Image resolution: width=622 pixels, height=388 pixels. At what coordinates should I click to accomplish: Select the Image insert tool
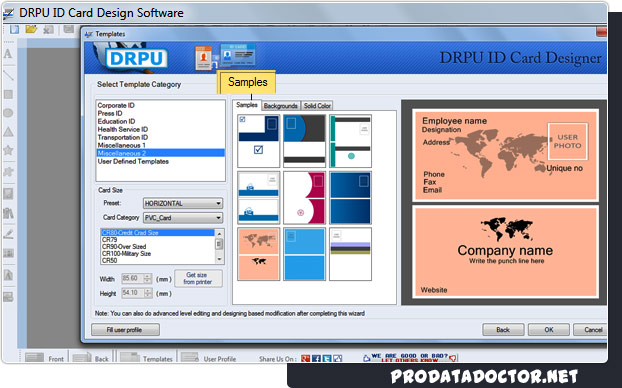8,194
